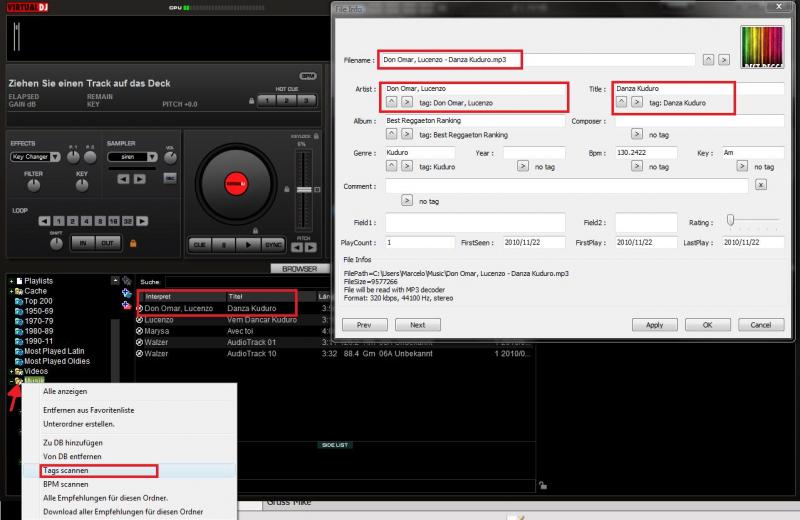
Task: Click the Next button in File Info
Action: coord(417,324)
